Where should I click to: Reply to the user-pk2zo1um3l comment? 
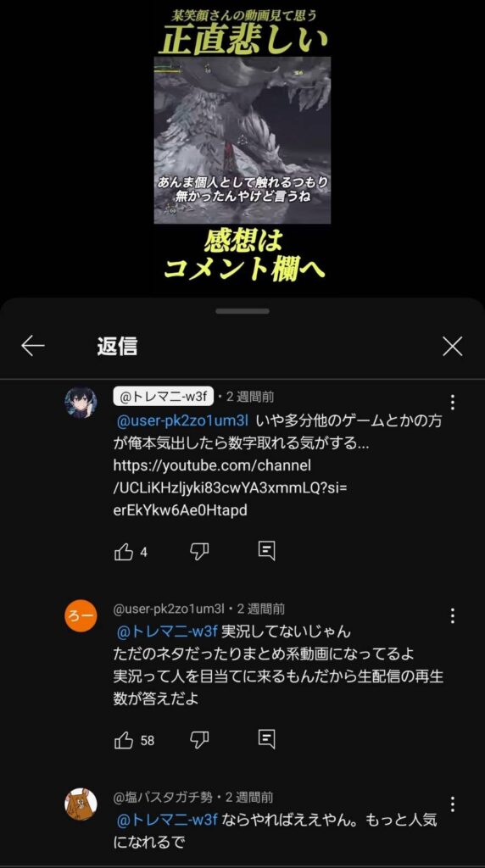[267, 739]
